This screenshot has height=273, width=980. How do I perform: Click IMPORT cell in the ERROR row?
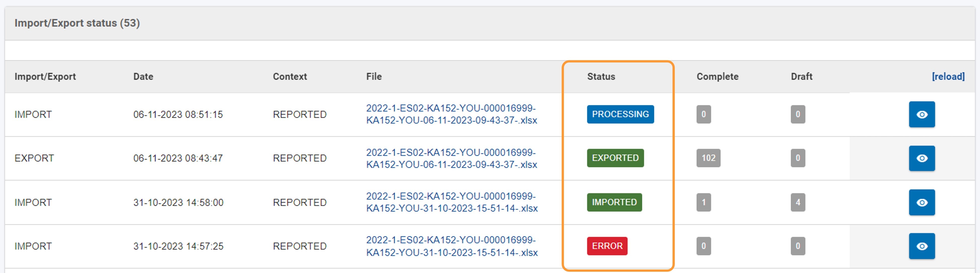(33, 246)
